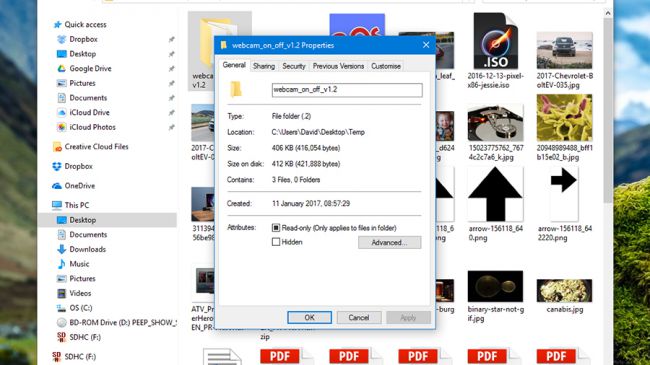The image size is (650, 365).
Task: Click the folder name input field
Action: point(347,90)
